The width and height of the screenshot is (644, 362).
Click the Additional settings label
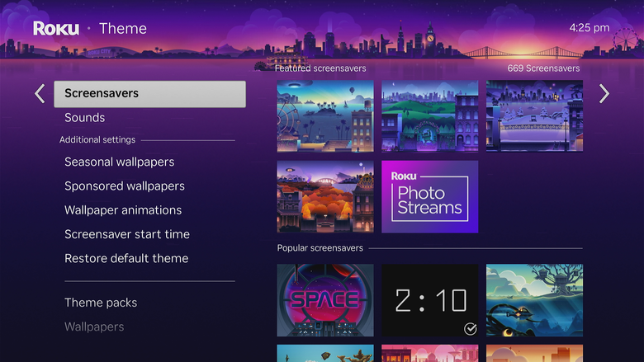click(97, 140)
